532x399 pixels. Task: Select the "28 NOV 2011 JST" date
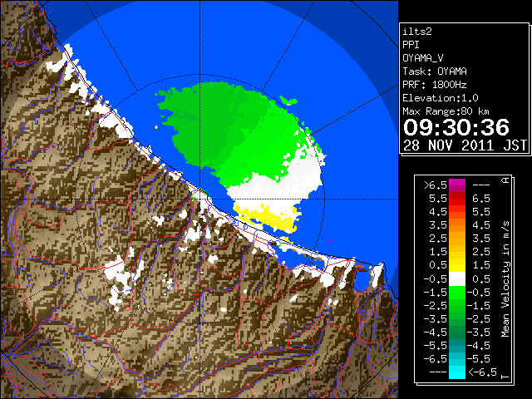coord(465,145)
